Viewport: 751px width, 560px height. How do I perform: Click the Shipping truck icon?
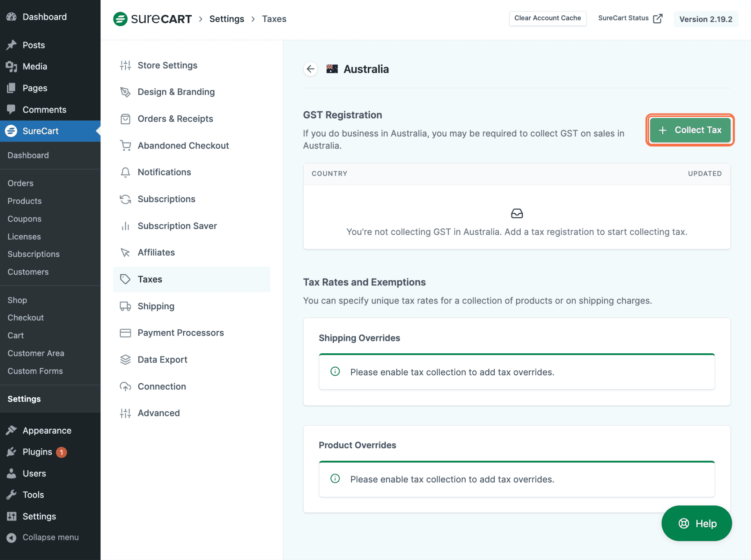(x=125, y=306)
